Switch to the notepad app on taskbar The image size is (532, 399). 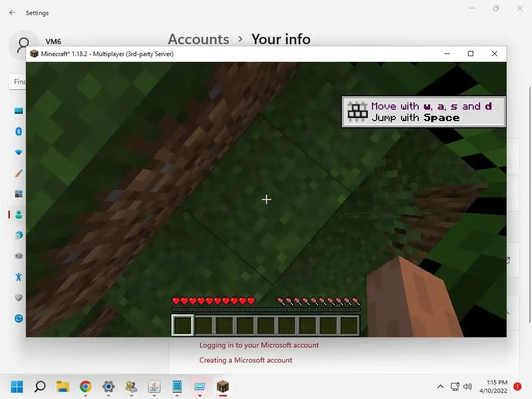[x=177, y=387]
